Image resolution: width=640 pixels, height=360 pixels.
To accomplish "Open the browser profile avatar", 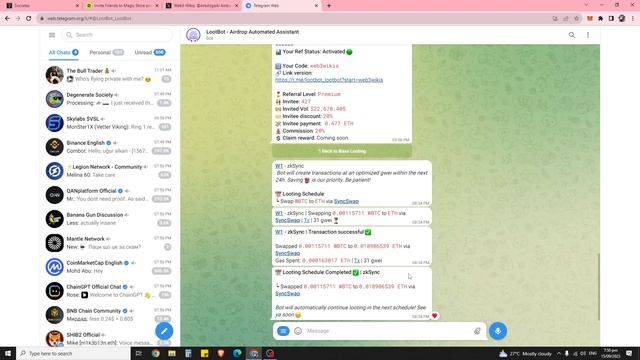I will click(x=622, y=18).
